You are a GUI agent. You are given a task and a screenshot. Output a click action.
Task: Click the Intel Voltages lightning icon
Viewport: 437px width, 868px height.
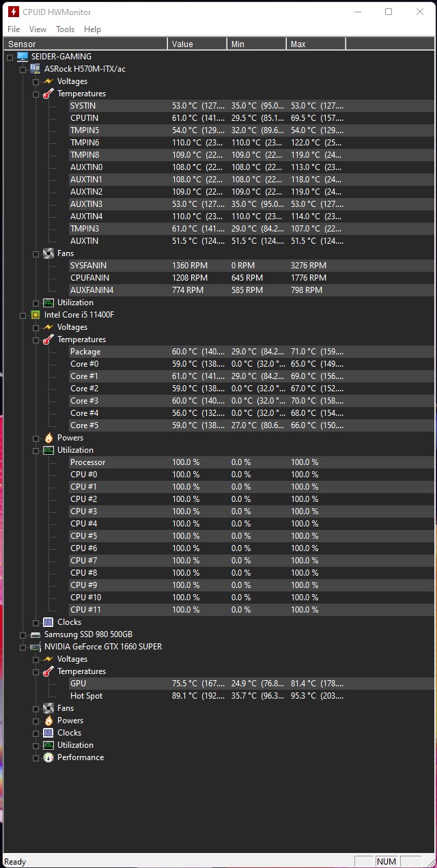48,327
